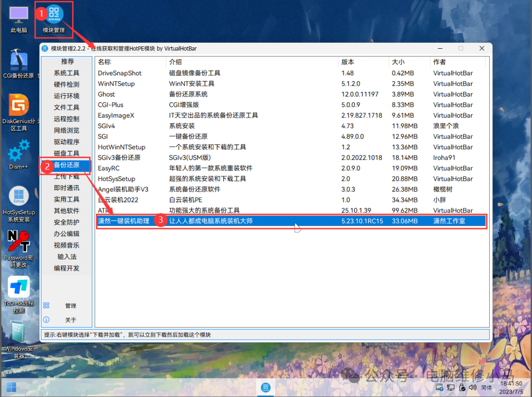Sort by the 版本 column header
Image resolution: width=532 pixels, height=397 pixels.
[x=364, y=62]
